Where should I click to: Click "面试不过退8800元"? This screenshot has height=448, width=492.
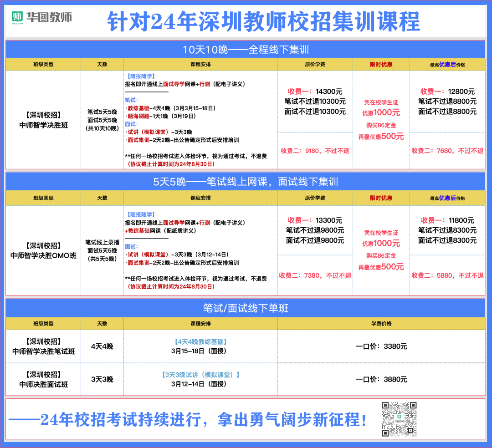[447, 112]
